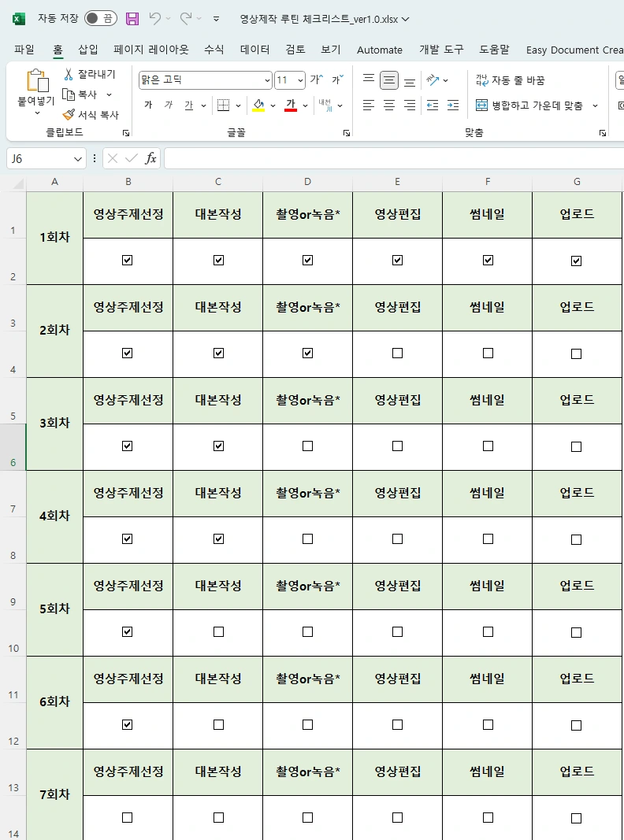Select column D header
The width and height of the screenshot is (624, 840).
tap(308, 182)
